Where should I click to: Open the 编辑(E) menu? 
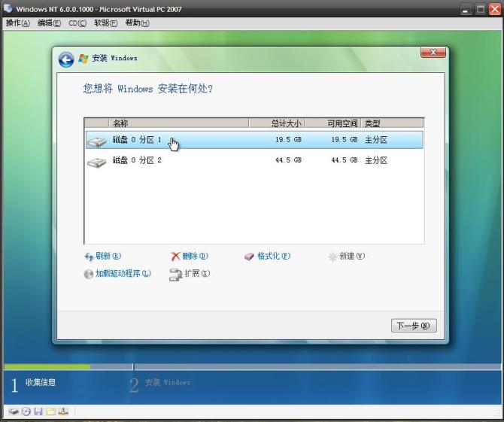[49, 23]
